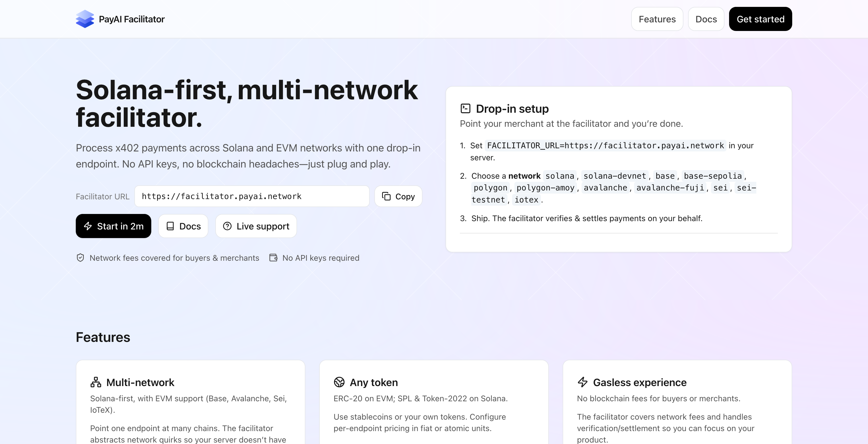Open the Docs navigation item
This screenshot has height=444, width=868.
pyautogui.click(x=706, y=19)
